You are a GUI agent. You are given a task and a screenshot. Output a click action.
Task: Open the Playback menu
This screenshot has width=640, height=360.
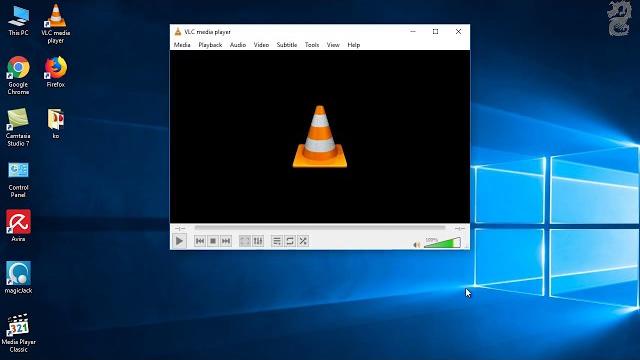(210, 45)
